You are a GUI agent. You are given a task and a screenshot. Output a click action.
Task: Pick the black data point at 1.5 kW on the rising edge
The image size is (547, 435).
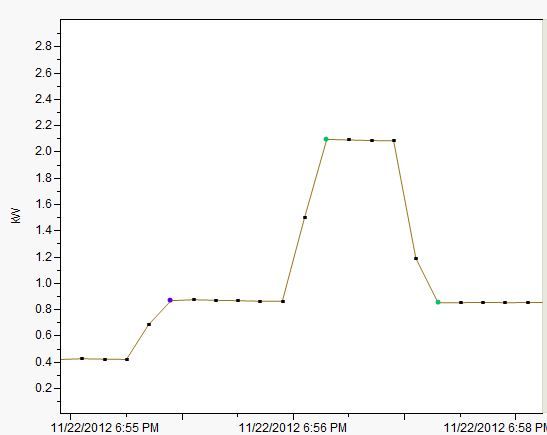(x=305, y=217)
